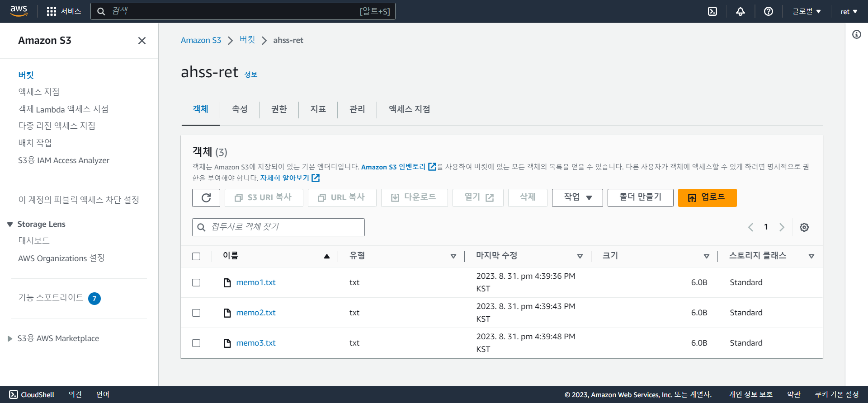This screenshot has width=868, height=403.
Task: Switch to the 권한 tab
Action: [279, 109]
